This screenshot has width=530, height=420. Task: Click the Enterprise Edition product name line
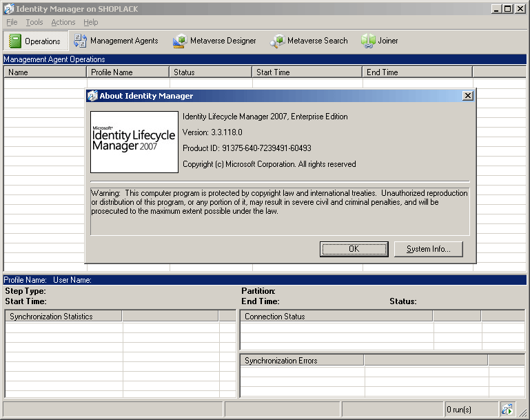[x=265, y=117]
